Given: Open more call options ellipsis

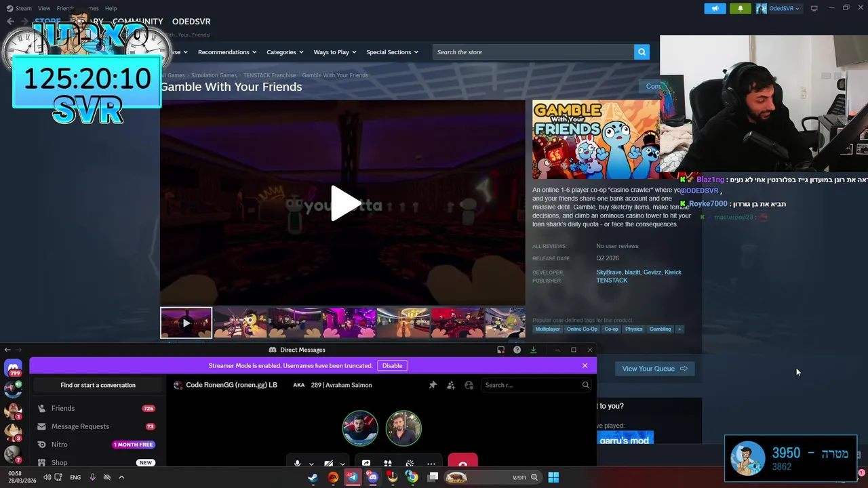Looking at the screenshot, I should [x=431, y=464].
